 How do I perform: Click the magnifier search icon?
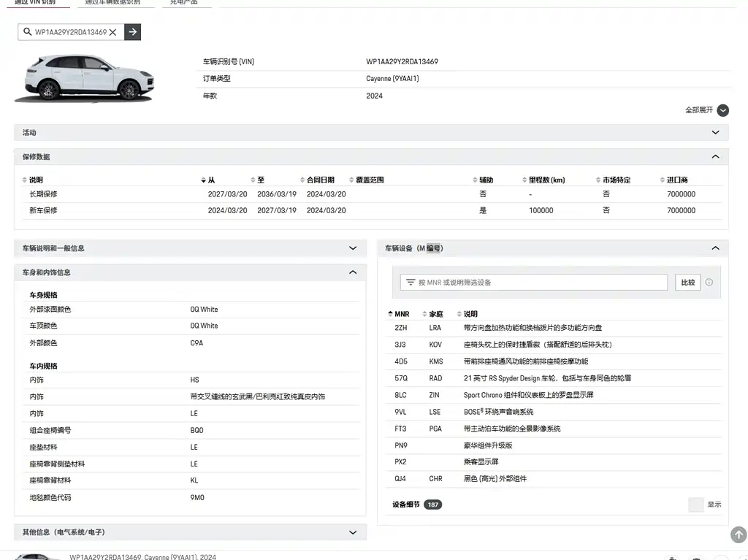(27, 32)
